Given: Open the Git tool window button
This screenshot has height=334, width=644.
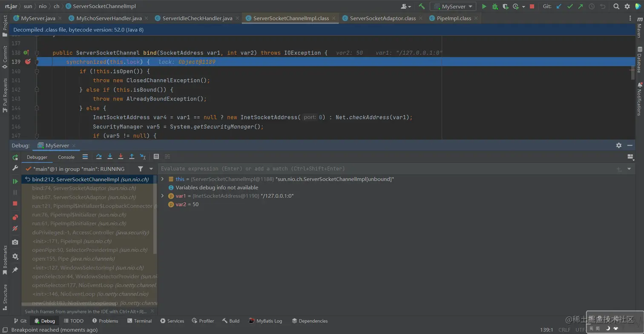Looking at the screenshot, I should 20,321.
